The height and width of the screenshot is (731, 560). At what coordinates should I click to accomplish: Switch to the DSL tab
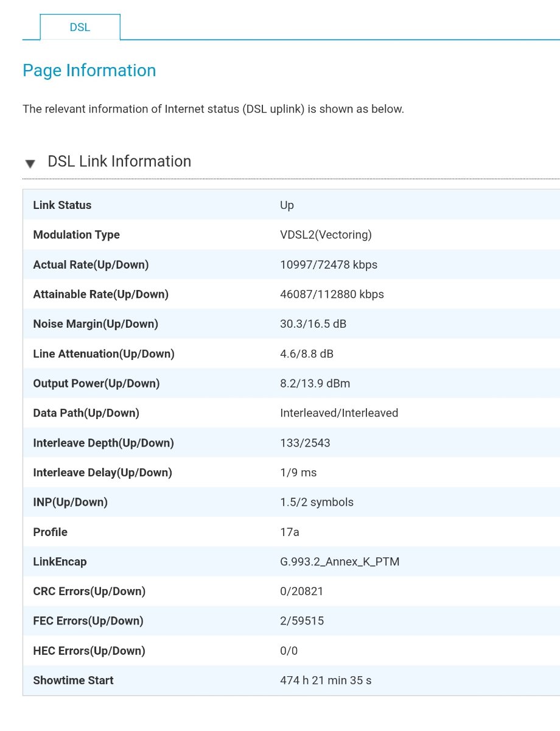80,27
